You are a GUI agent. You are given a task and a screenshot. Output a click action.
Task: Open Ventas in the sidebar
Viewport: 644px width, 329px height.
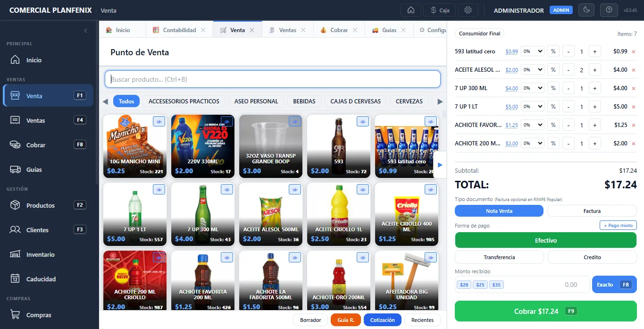click(x=49, y=120)
